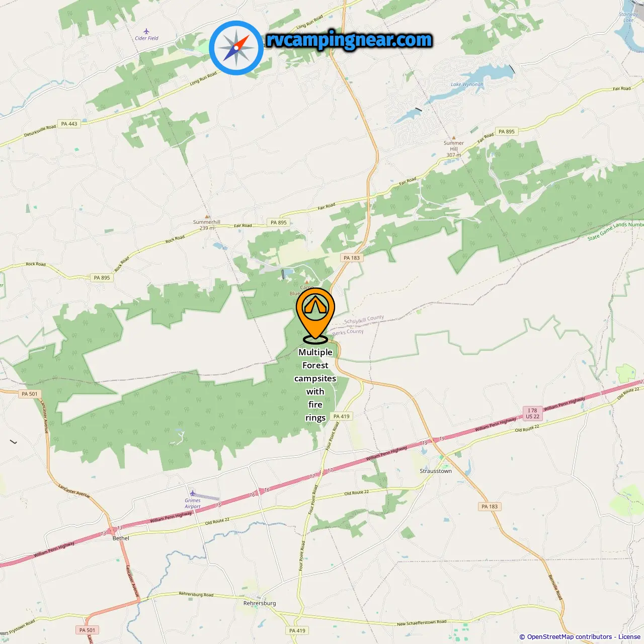Screen dimensions: 644x644
Task: Open the License link in the attribution
Action: [x=629, y=636]
